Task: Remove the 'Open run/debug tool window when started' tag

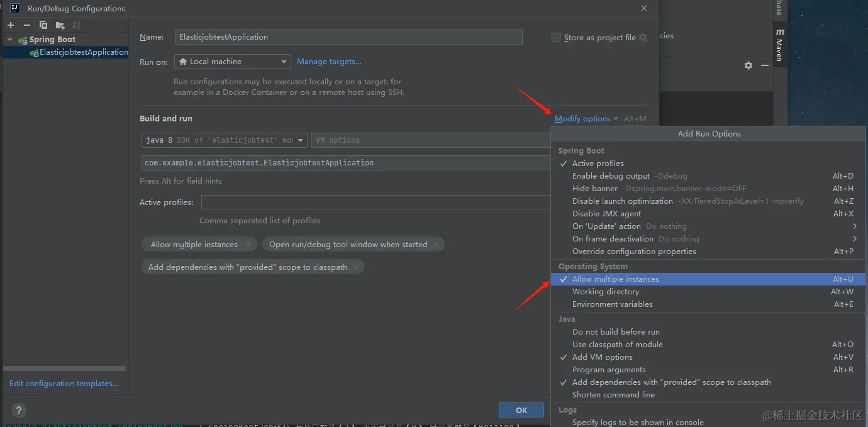Action: pos(436,245)
